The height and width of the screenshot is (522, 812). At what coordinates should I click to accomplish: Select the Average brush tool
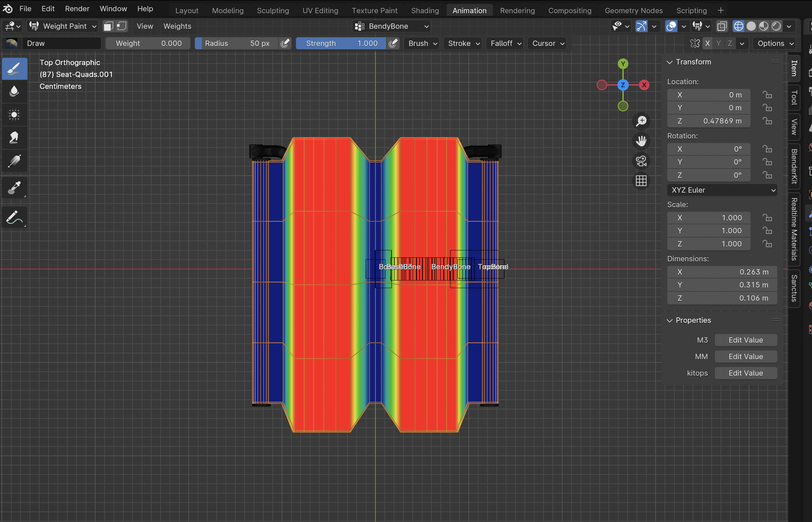pyautogui.click(x=15, y=115)
